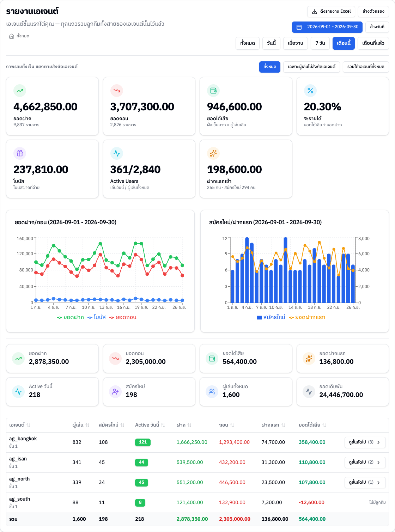Click the green 121 active badge for ag_bangkok

point(143,442)
